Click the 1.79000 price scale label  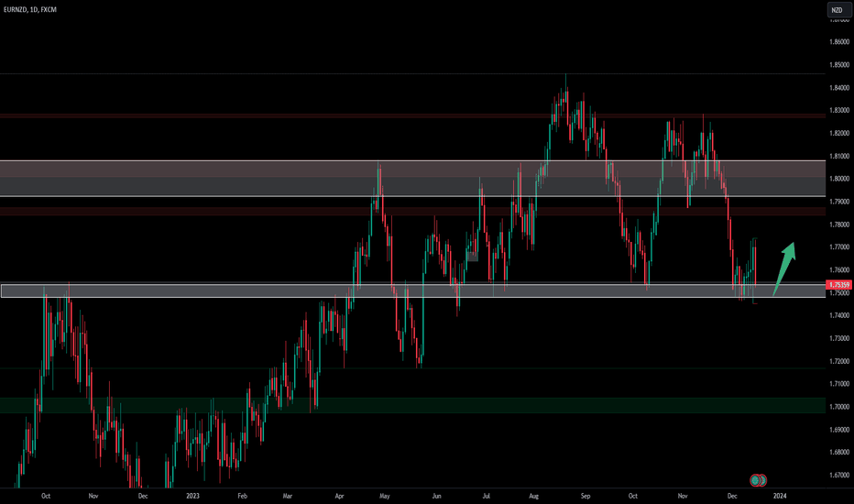tap(839, 201)
